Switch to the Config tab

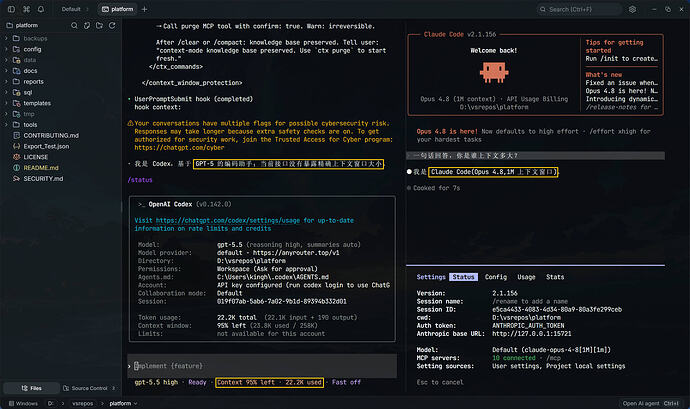coord(496,277)
